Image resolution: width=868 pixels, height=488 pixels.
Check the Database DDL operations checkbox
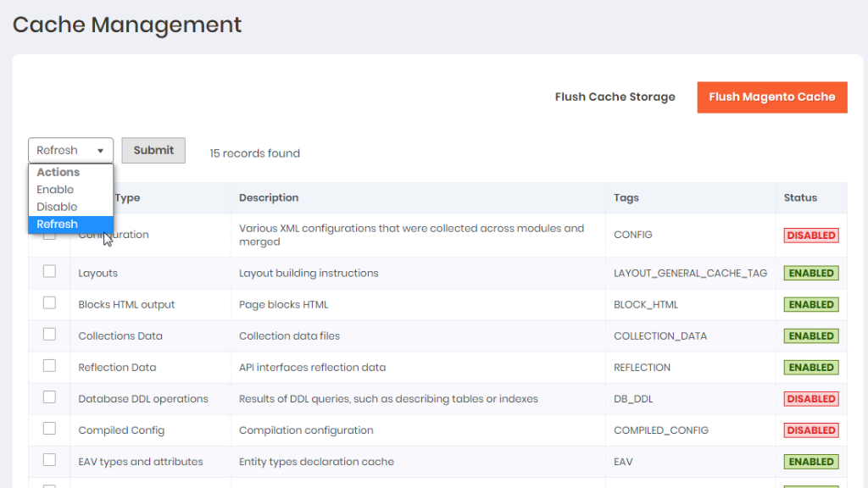point(49,397)
